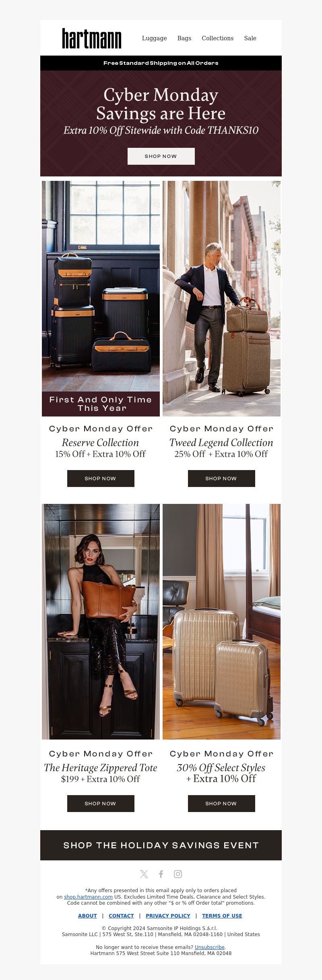Screen dimensions: 322x980
Task: Open the Tweed Legend man with luggage photo
Action: [x=221, y=298]
